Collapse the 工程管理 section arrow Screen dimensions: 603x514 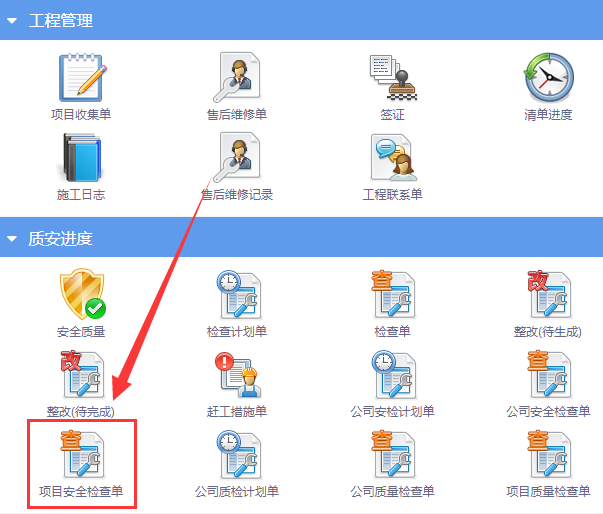pyautogui.click(x=12, y=21)
